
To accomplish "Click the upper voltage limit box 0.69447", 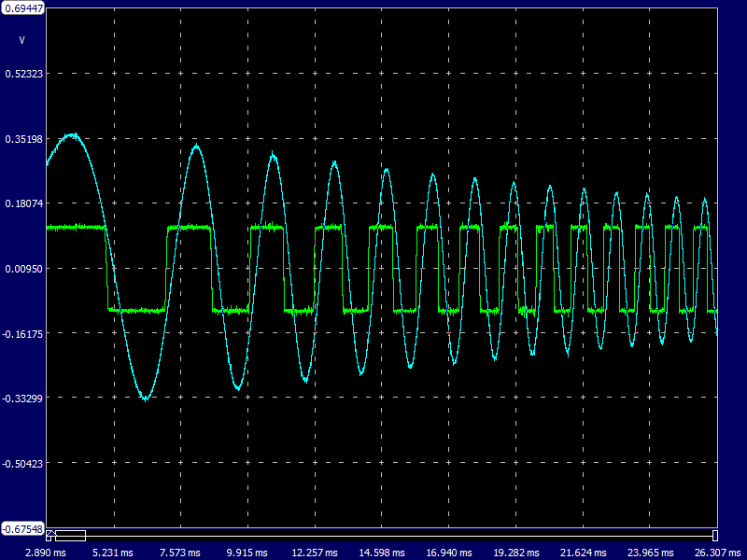I will (22, 8).
